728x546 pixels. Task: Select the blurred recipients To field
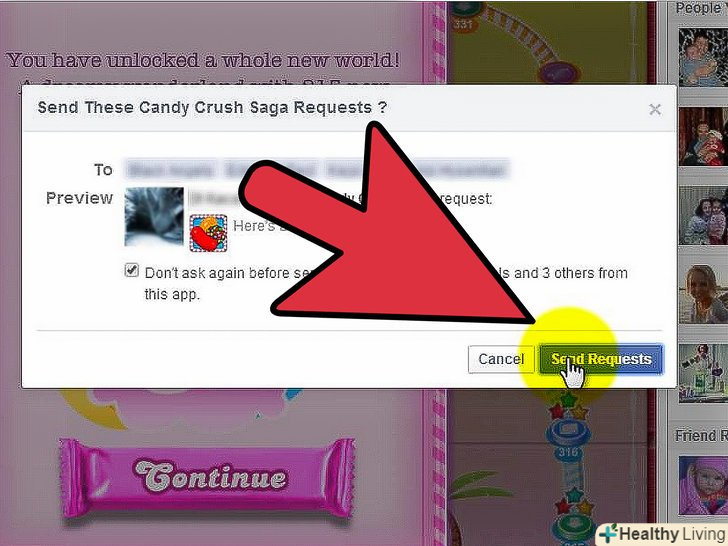[x=318, y=169]
